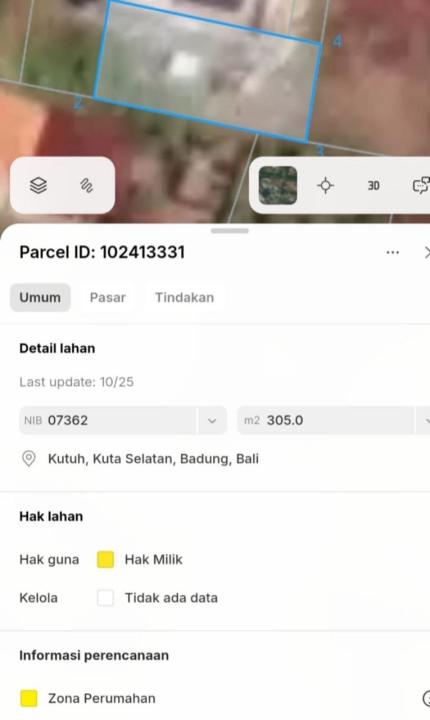Expand the NIB 07362 dropdown arrow
The image size is (430, 720).
coord(212,420)
